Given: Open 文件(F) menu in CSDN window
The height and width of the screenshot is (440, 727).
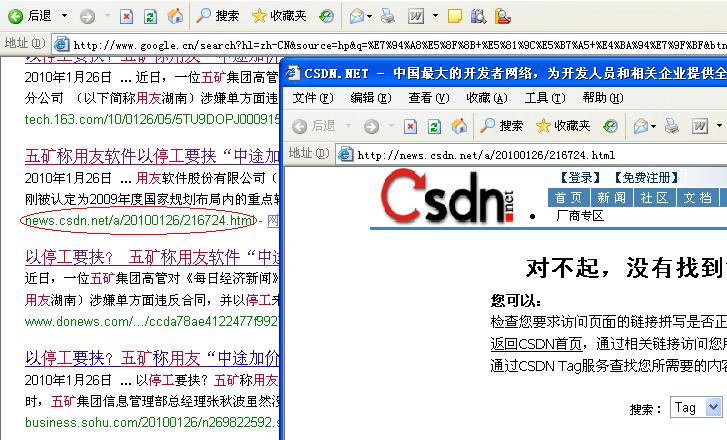Looking at the screenshot, I should point(313,98).
